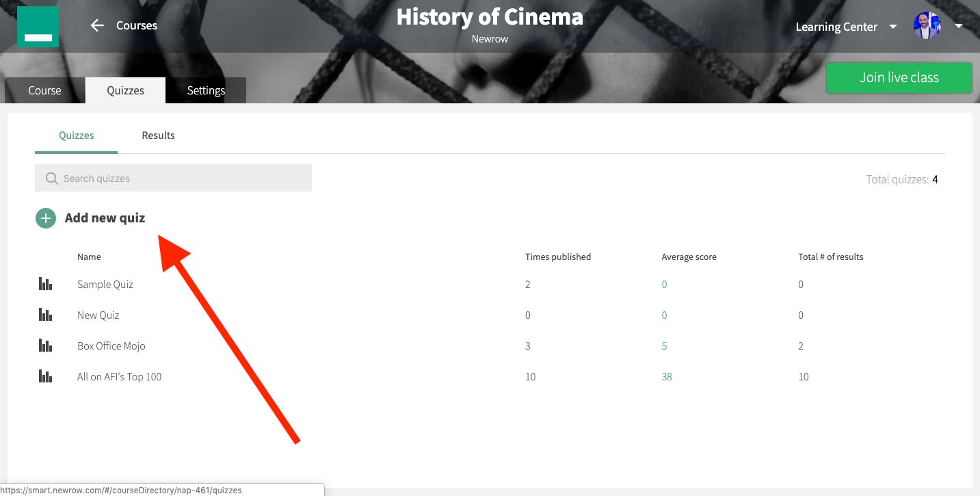Focus the Search quizzes field
The width and height of the screenshot is (980, 496).
pos(173,178)
